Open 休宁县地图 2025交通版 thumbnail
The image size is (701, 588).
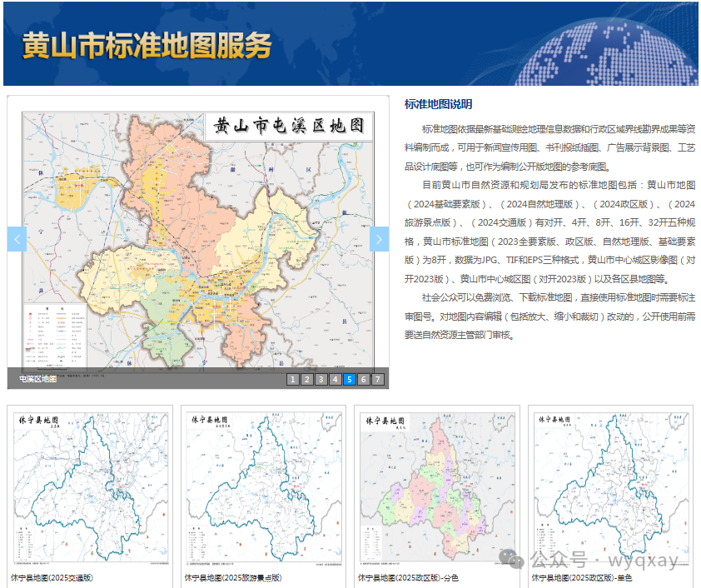[x=91, y=488]
